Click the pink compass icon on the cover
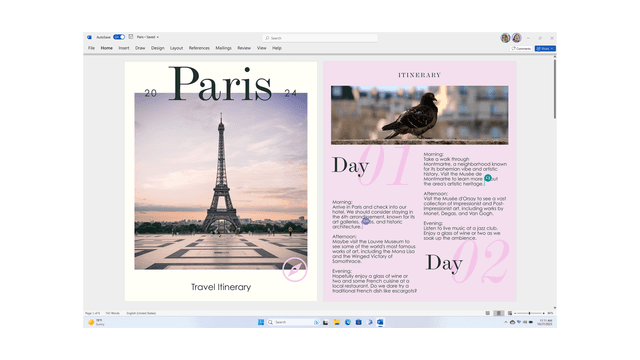Screen dimensions: 640x360 pyautogui.click(x=295, y=270)
